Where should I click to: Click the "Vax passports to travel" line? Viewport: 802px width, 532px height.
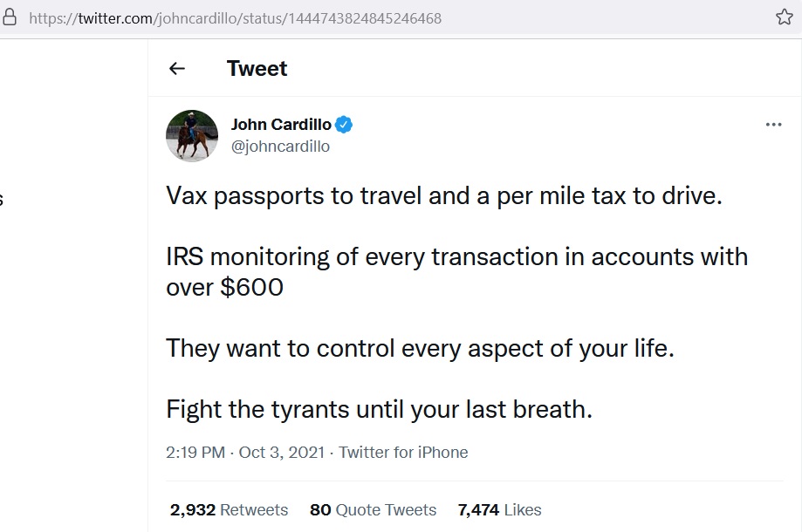(444, 195)
